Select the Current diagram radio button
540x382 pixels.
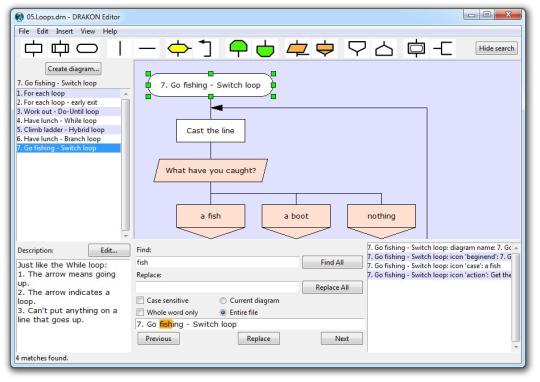coord(223,300)
